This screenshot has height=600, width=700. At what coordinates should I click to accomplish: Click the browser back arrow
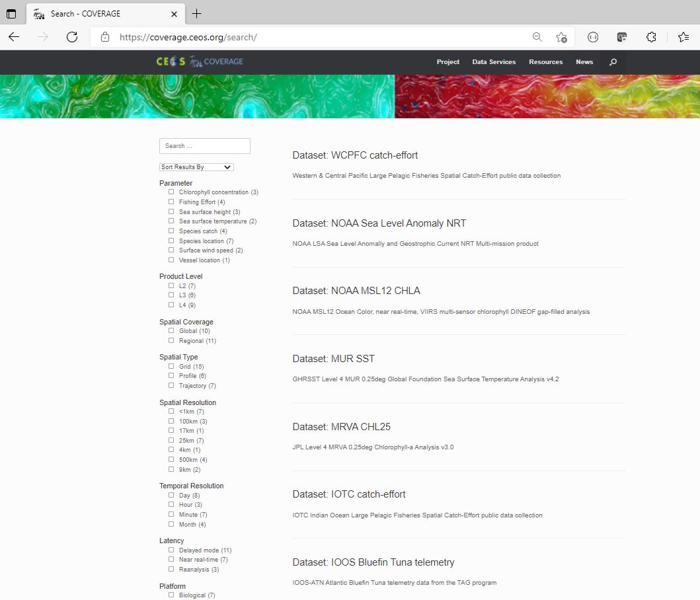[x=14, y=37]
